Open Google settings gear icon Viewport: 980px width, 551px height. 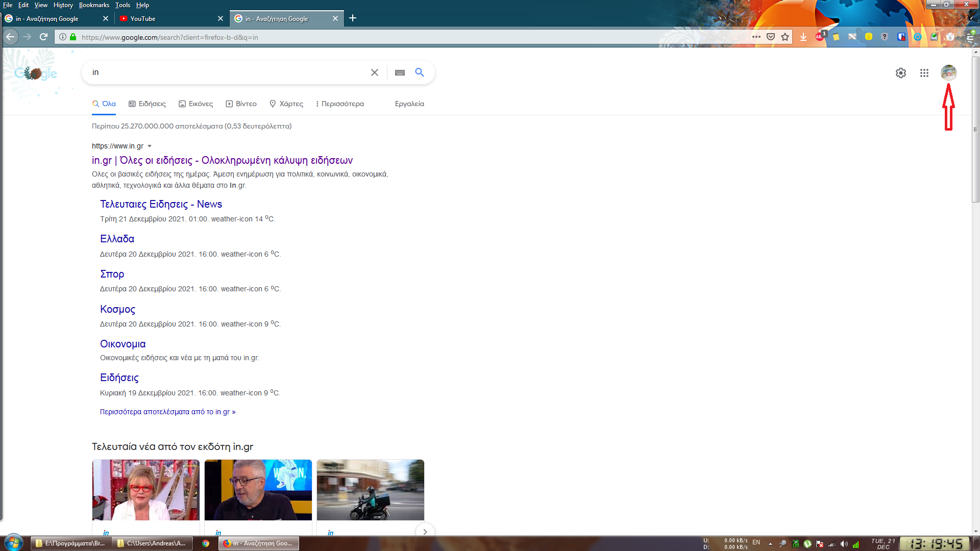pos(901,73)
